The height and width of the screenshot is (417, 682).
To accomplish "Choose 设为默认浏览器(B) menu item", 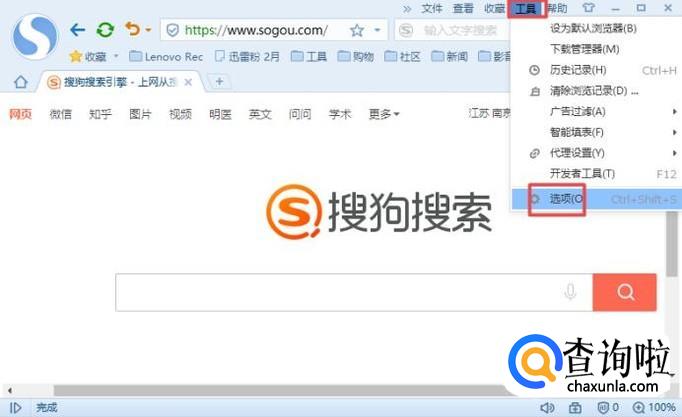I will click(x=594, y=28).
